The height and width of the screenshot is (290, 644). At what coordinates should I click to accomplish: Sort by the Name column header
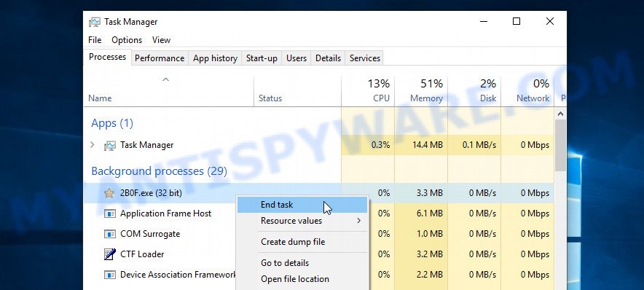pos(169,91)
